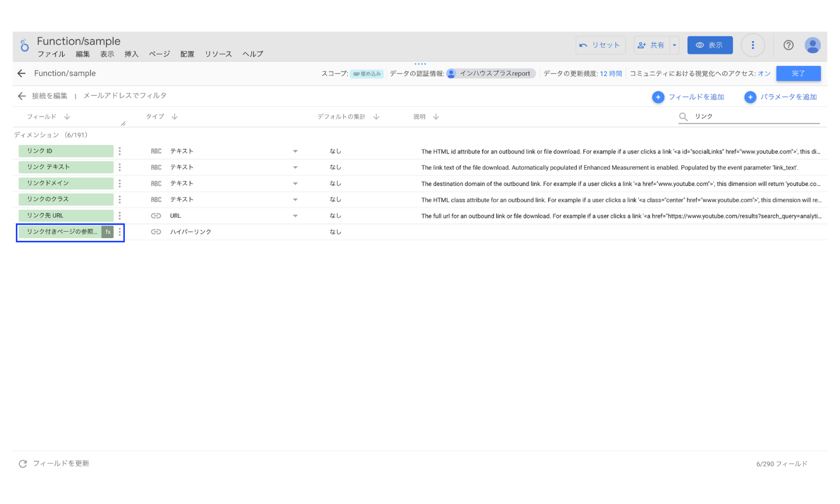
Task: Open the リソース menu
Action: [218, 54]
